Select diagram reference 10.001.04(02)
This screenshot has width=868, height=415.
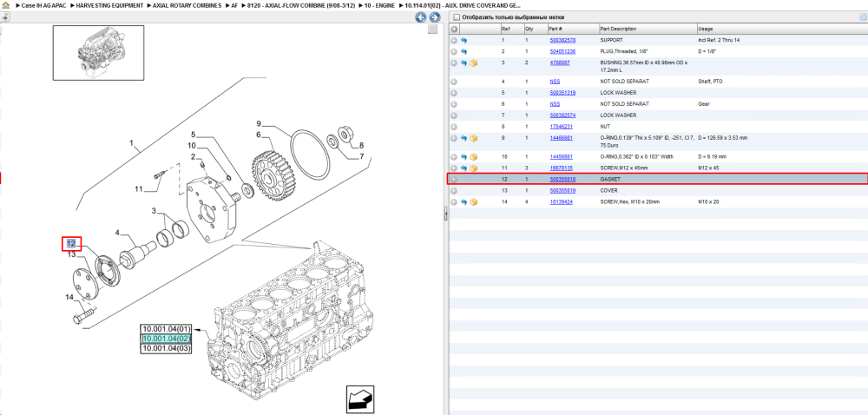pos(166,339)
